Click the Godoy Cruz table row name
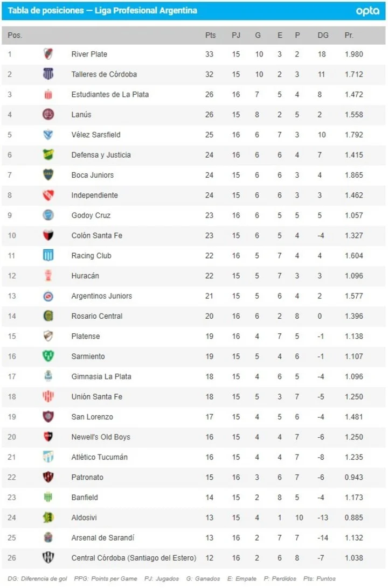 91,215
